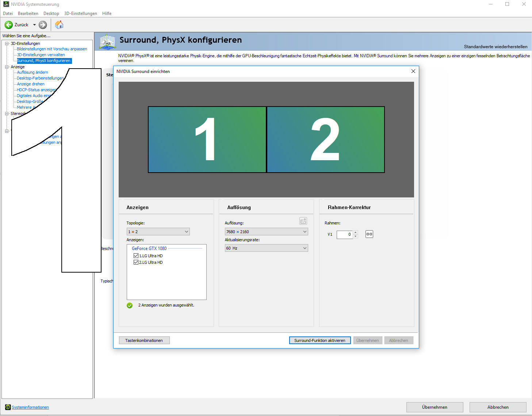Click the green checkmark status icon
532x416 pixels.
coord(130,305)
